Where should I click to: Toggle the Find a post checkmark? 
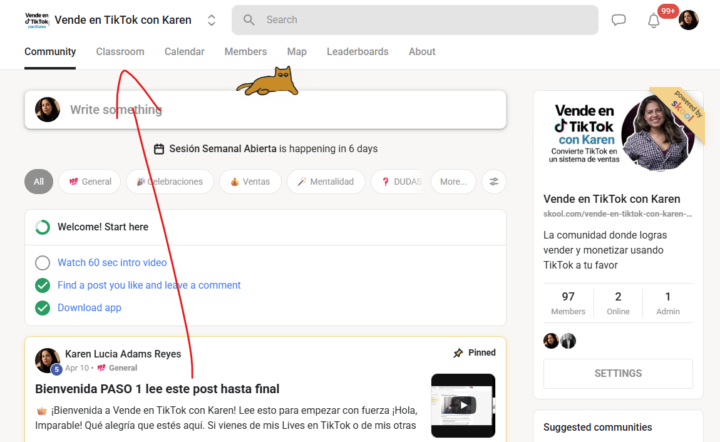coord(43,285)
